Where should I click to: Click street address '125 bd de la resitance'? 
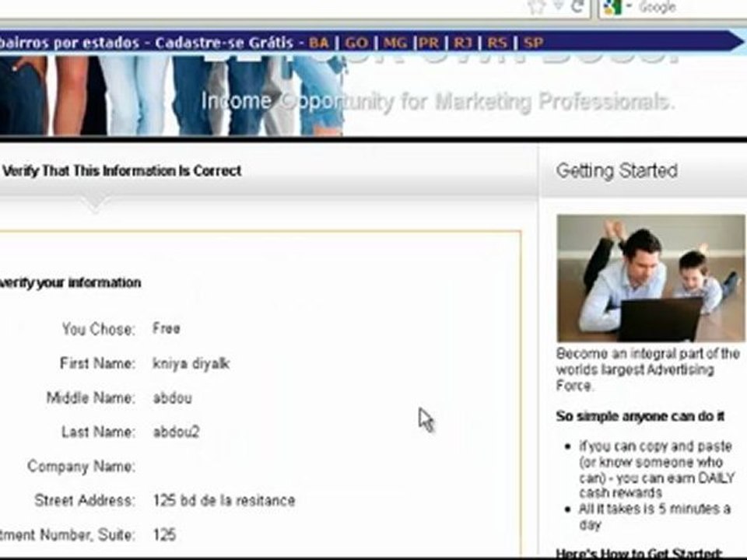[224, 500]
